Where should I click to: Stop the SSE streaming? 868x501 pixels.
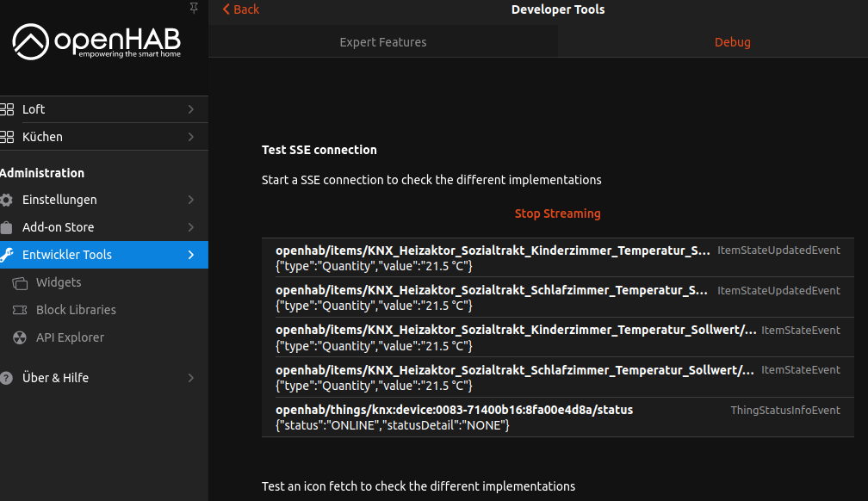557,213
